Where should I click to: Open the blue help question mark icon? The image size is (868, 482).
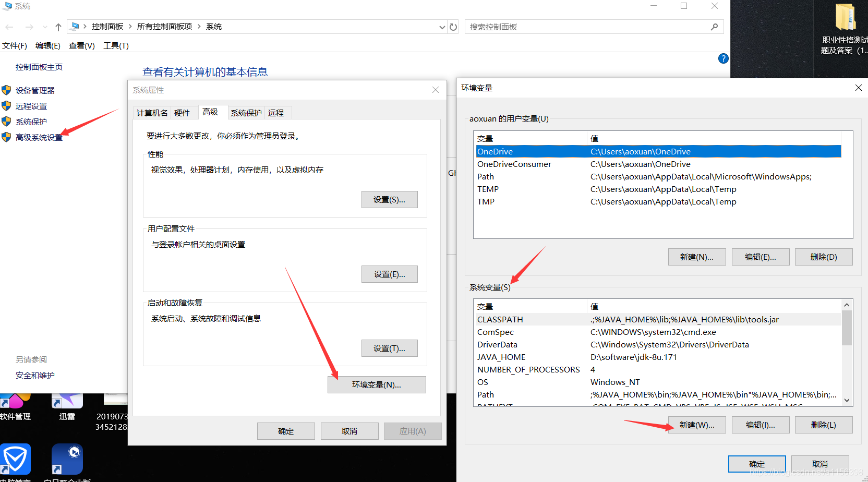click(x=723, y=58)
